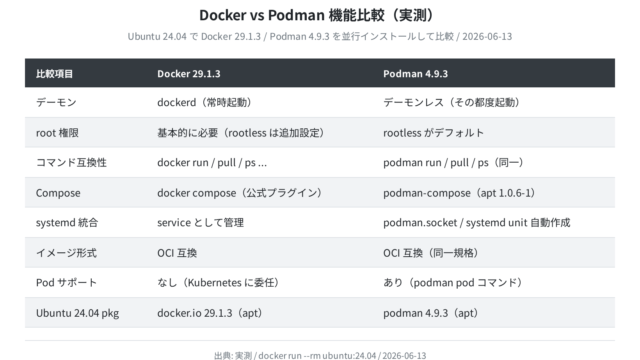Image resolution: width=640 pixels, height=360 pixels.
Task: Select the 比較項目 column header
Action: pos(54,73)
